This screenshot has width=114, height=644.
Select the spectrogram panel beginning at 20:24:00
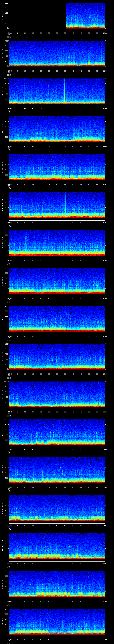[x=57, y=584]
